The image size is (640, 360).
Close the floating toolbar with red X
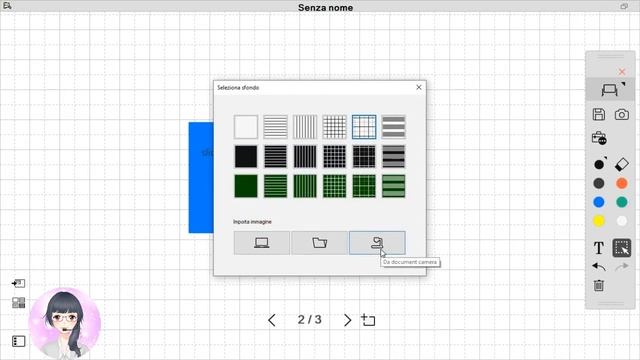(622, 72)
